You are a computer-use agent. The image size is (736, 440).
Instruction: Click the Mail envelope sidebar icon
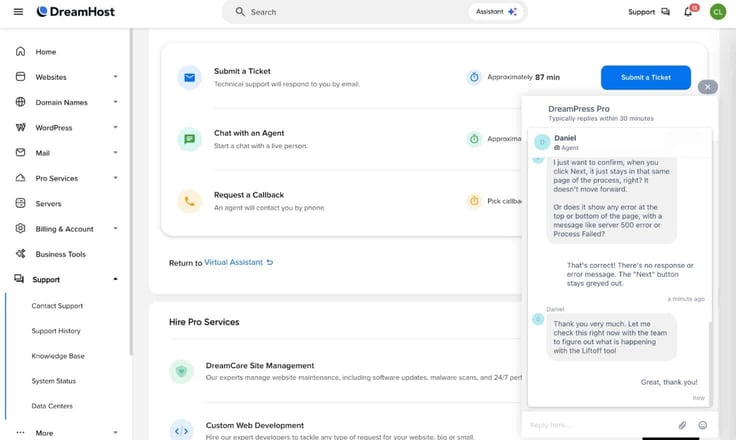tap(20, 153)
